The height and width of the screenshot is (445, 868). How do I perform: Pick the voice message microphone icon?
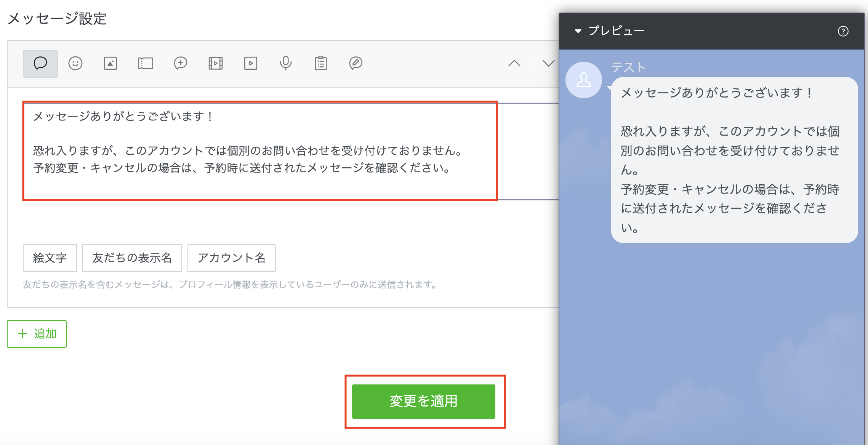(x=286, y=63)
